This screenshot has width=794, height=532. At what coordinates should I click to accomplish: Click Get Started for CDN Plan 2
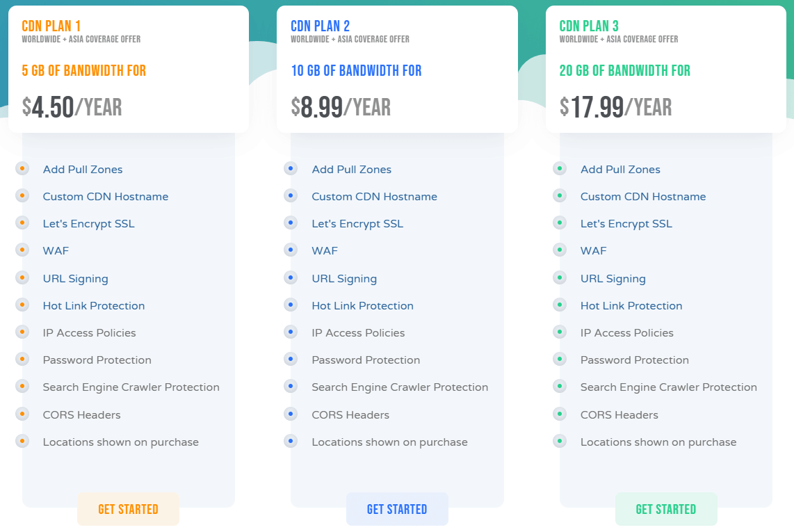(x=397, y=508)
